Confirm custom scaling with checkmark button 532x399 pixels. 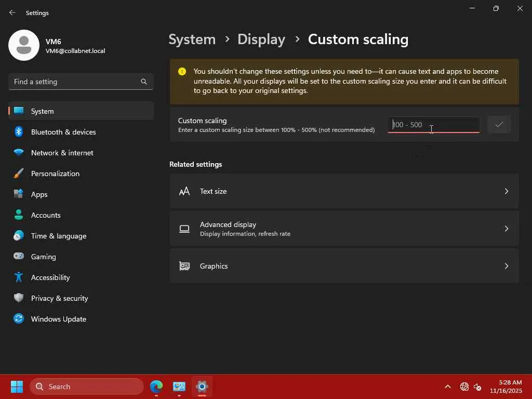point(499,125)
